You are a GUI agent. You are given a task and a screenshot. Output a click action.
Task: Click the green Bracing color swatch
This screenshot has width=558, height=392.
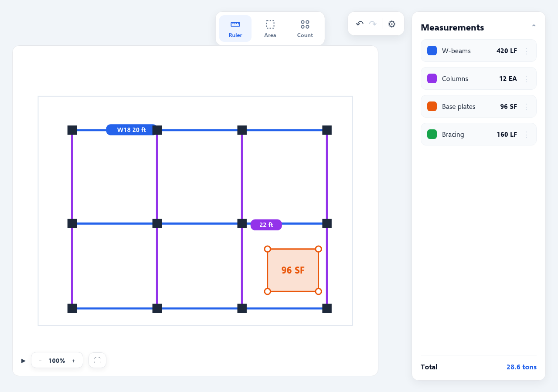coord(432,134)
